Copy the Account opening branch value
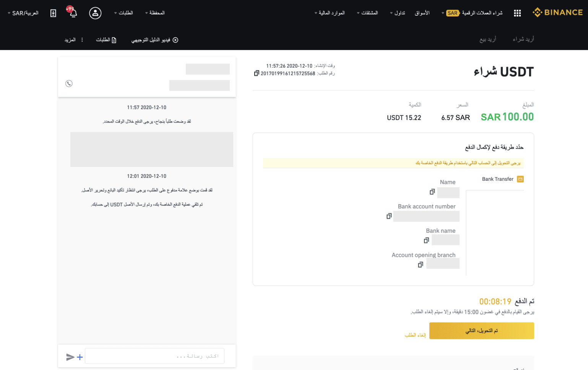This screenshot has width=588, height=370. [421, 265]
